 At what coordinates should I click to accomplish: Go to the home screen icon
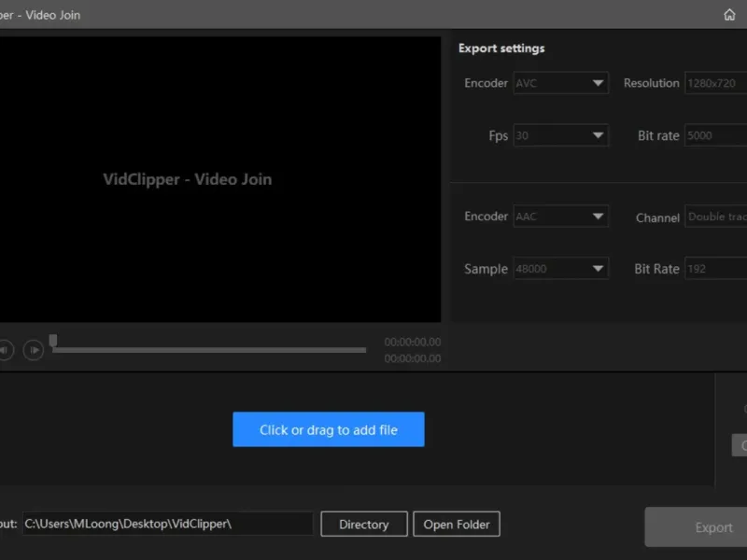point(729,15)
